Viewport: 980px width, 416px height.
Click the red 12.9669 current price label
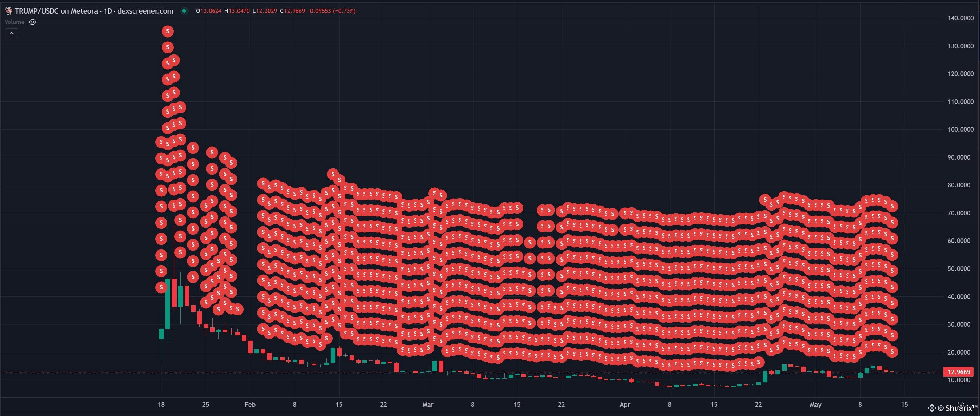coord(958,372)
